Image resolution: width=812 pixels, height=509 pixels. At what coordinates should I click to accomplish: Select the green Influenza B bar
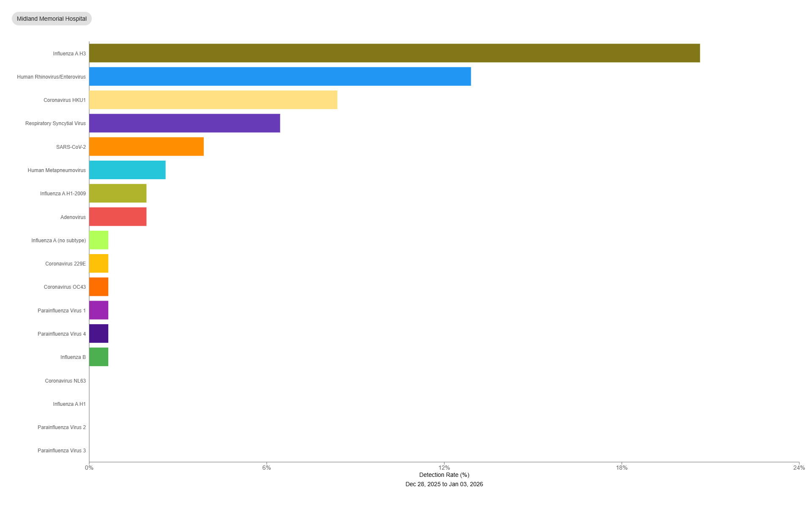tap(99, 357)
